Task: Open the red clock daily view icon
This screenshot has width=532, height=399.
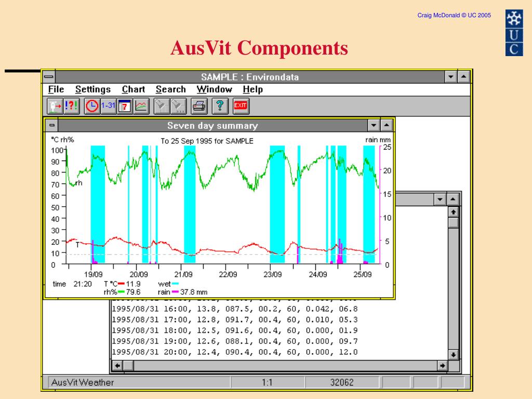Action: pyautogui.click(x=92, y=106)
